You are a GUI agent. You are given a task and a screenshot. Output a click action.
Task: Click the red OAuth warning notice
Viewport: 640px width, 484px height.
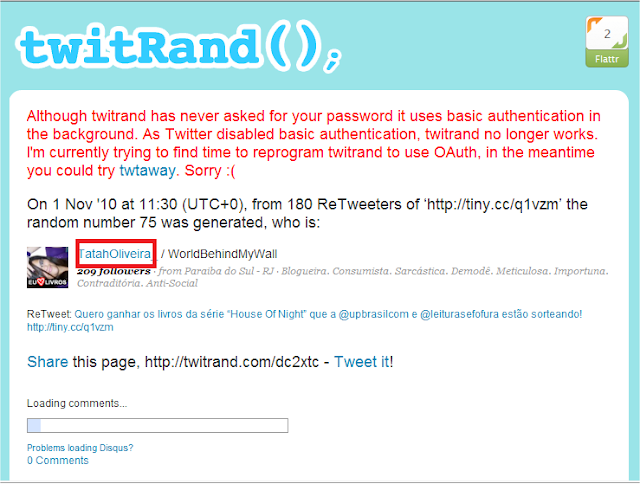coord(313,143)
